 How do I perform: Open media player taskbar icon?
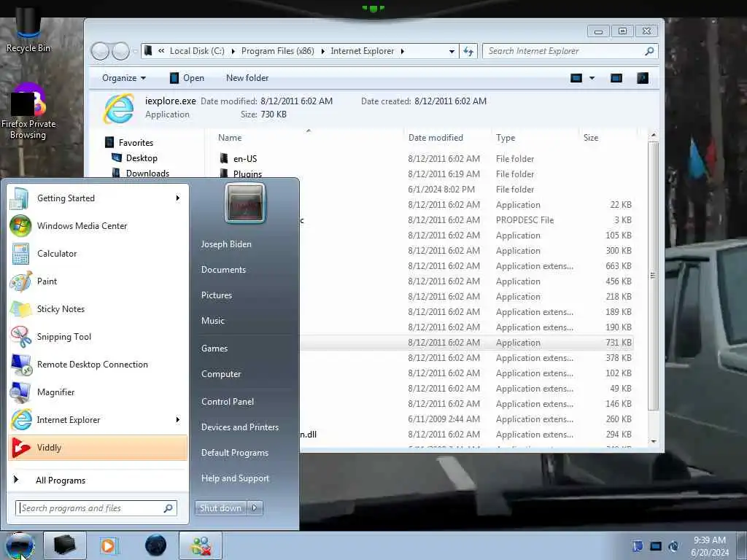tap(109, 545)
